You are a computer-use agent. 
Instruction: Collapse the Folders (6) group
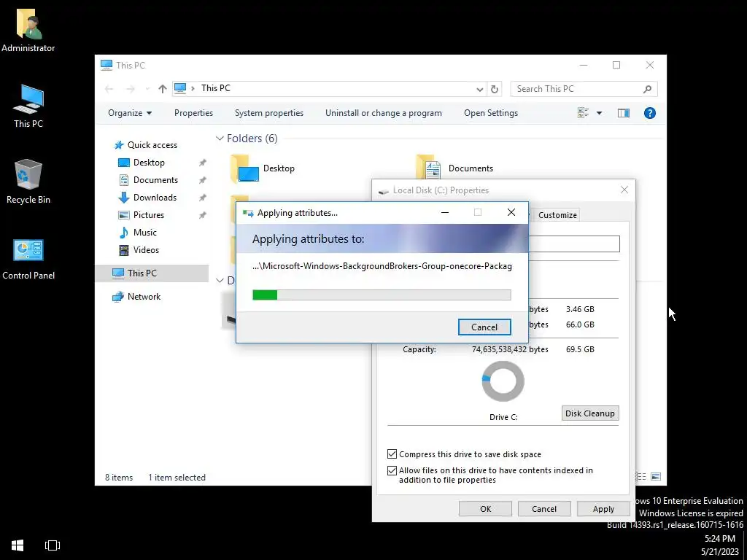(220, 139)
